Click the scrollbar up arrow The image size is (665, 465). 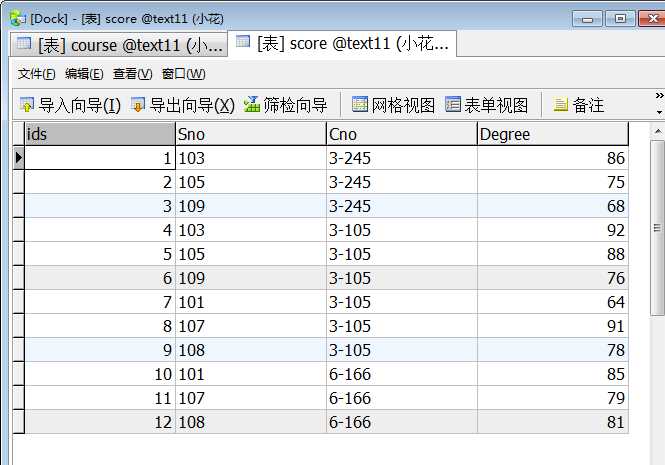[658, 132]
